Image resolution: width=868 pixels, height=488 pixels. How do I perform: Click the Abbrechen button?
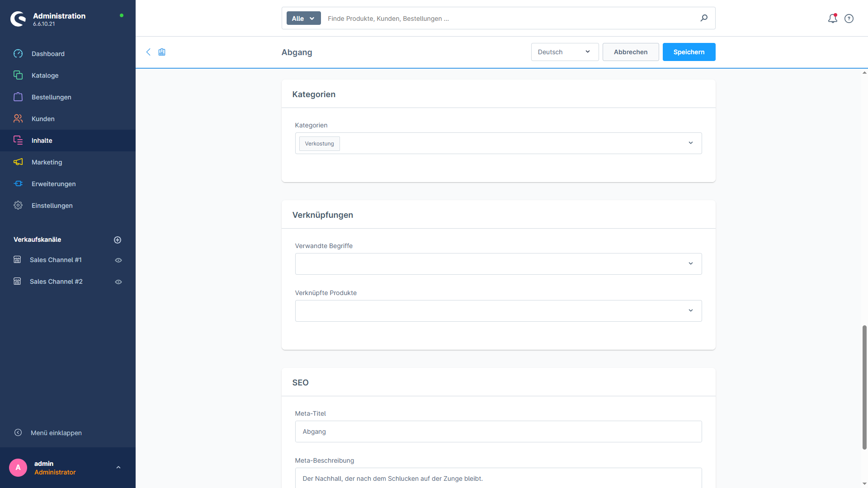[x=631, y=52]
